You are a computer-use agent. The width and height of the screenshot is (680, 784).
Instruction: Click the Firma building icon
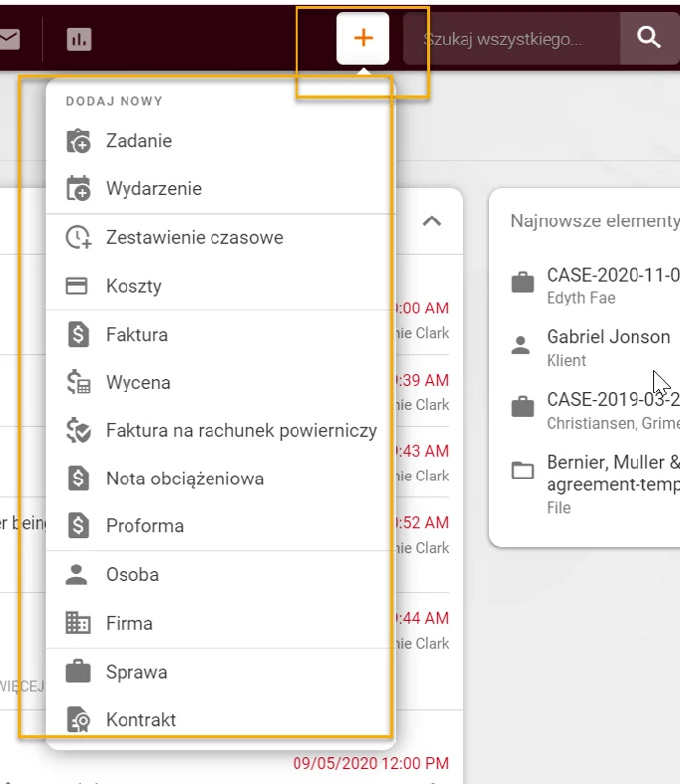coord(78,623)
